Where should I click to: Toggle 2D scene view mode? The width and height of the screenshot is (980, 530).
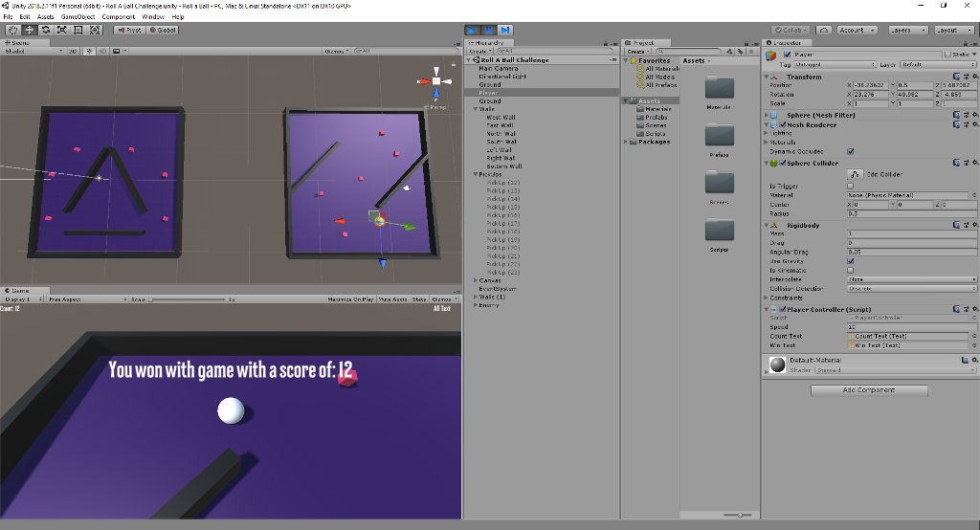(73, 52)
